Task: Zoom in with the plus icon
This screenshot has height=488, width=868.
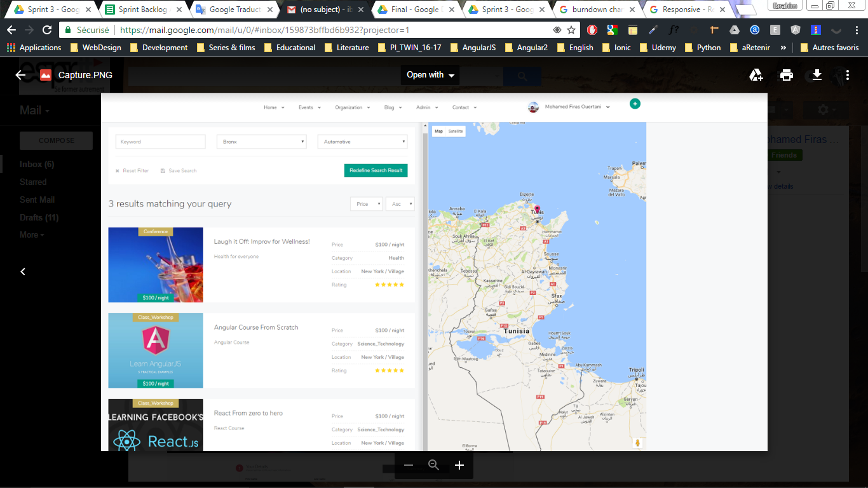Action: tap(459, 465)
